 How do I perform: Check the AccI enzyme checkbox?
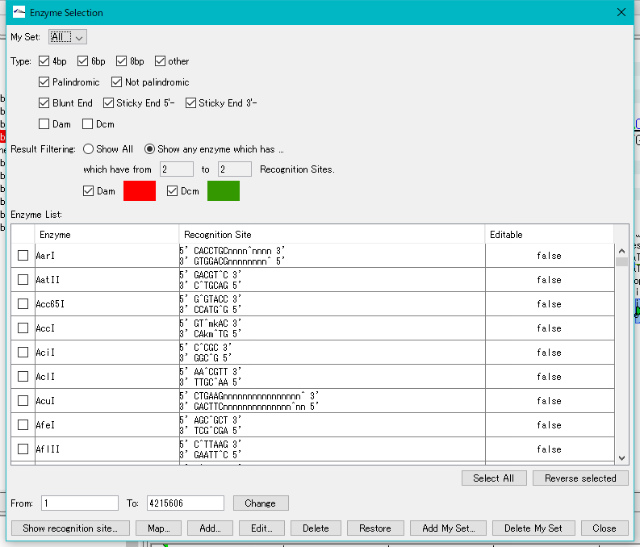(x=23, y=328)
